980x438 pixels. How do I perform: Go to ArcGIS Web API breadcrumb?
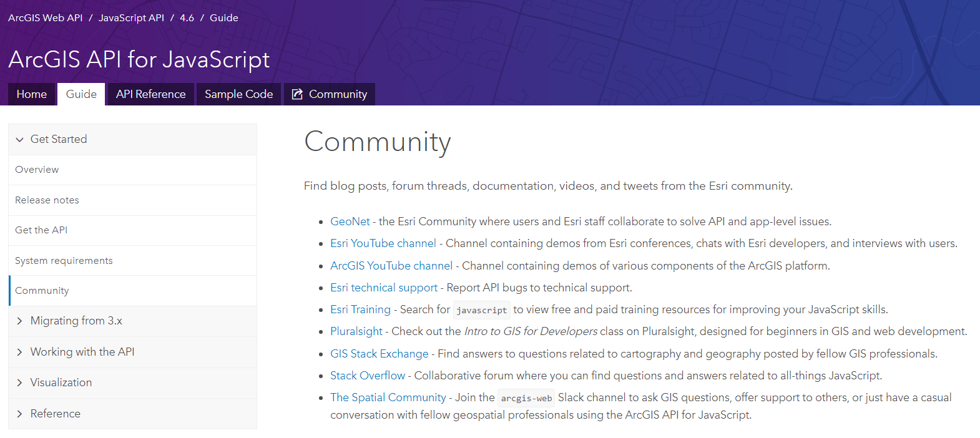click(x=46, y=18)
